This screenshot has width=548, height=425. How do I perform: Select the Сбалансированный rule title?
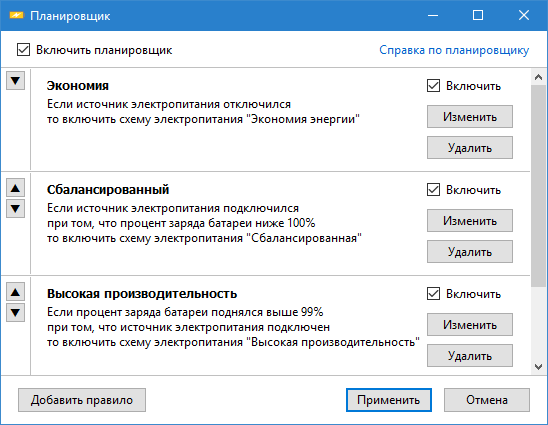(108, 190)
